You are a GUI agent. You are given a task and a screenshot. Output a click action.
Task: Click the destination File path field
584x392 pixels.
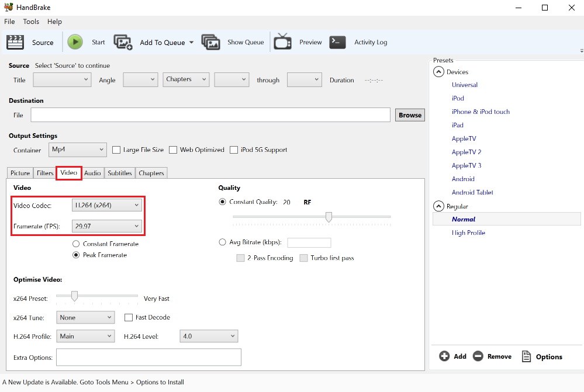pos(210,115)
